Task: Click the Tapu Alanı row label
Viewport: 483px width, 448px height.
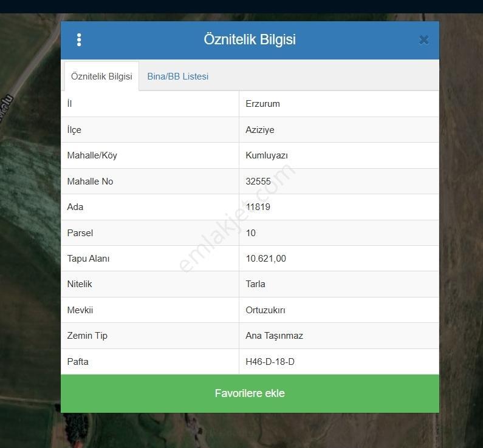Action: (89, 259)
